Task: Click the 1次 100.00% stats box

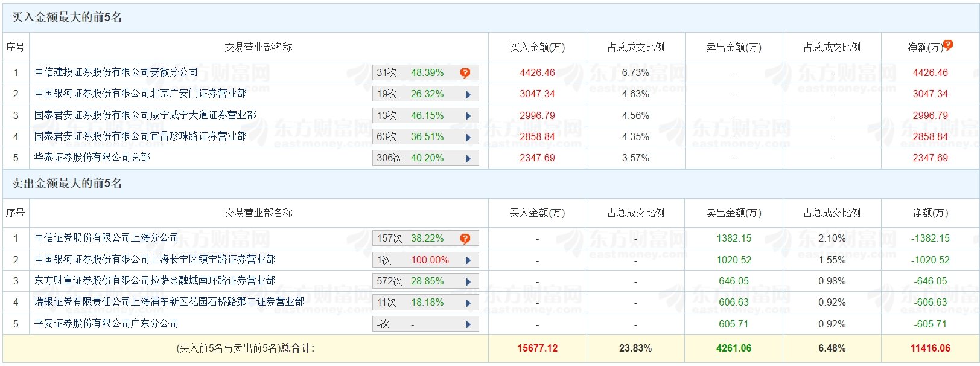Action: click(x=416, y=260)
